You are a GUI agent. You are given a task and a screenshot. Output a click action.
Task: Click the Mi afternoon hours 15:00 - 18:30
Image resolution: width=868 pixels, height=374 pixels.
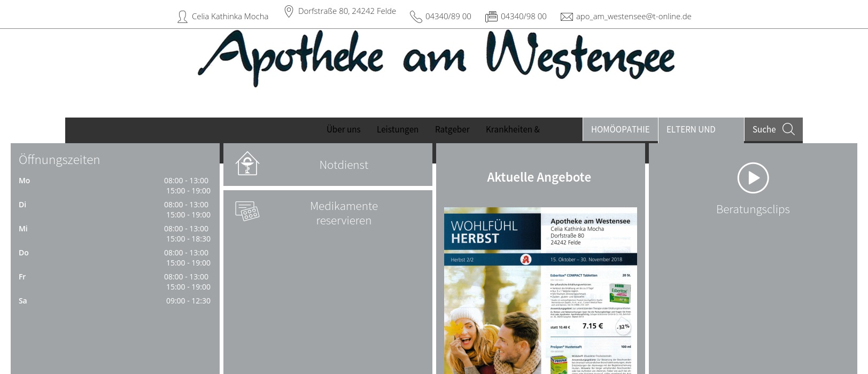point(188,239)
